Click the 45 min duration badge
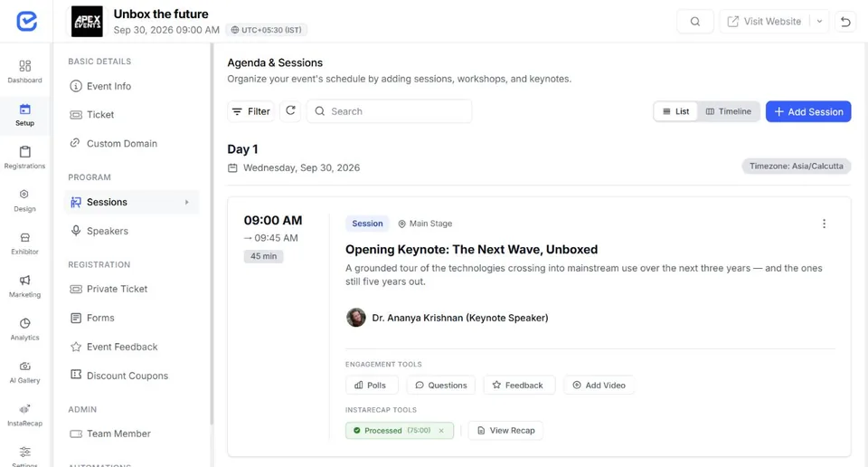 coord(263,256)
